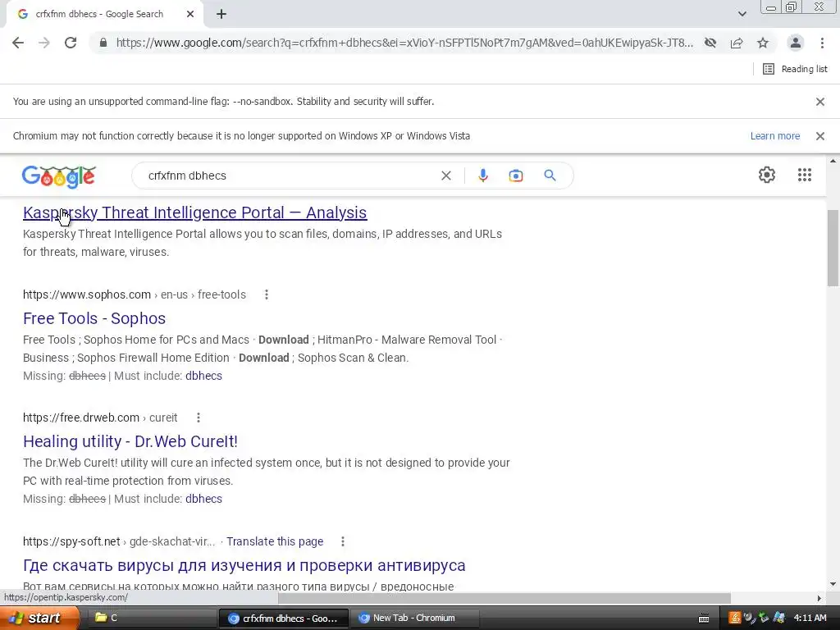Open Healing utility - Dr.Web CureIt! result
The width and height of the screenshot is (840, 630).
130,441
